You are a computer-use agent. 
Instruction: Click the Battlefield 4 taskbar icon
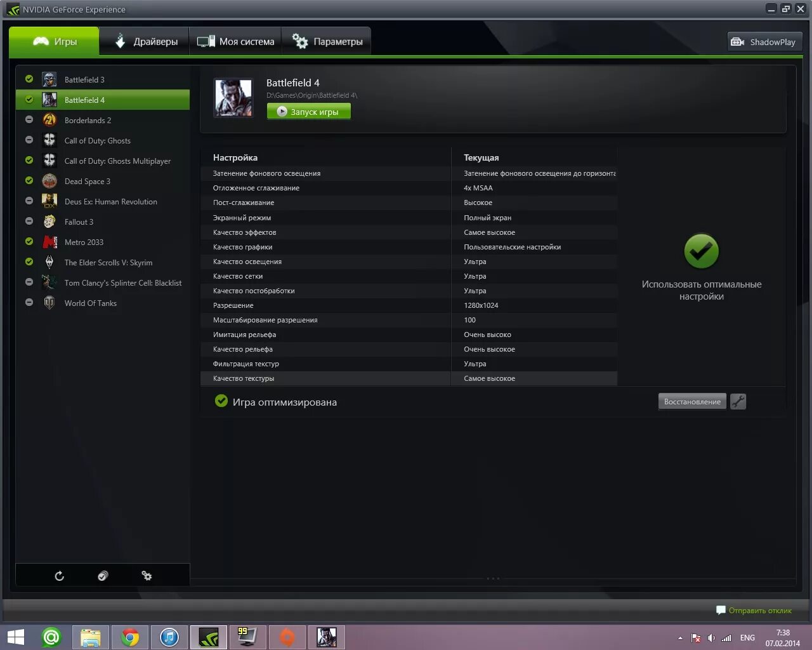click(x=327, y=637)
